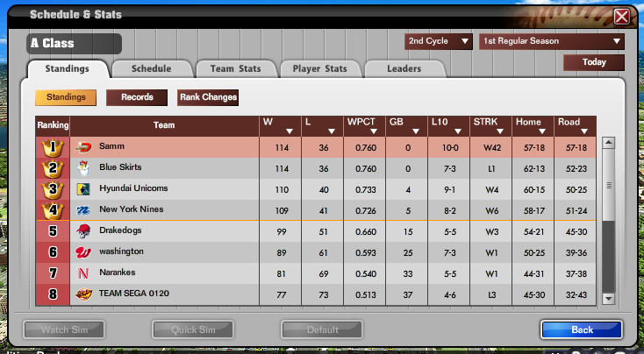This screenshot has height=354, width=644.
Task: Switch to the Schedule tab
Action: (152, 69)
